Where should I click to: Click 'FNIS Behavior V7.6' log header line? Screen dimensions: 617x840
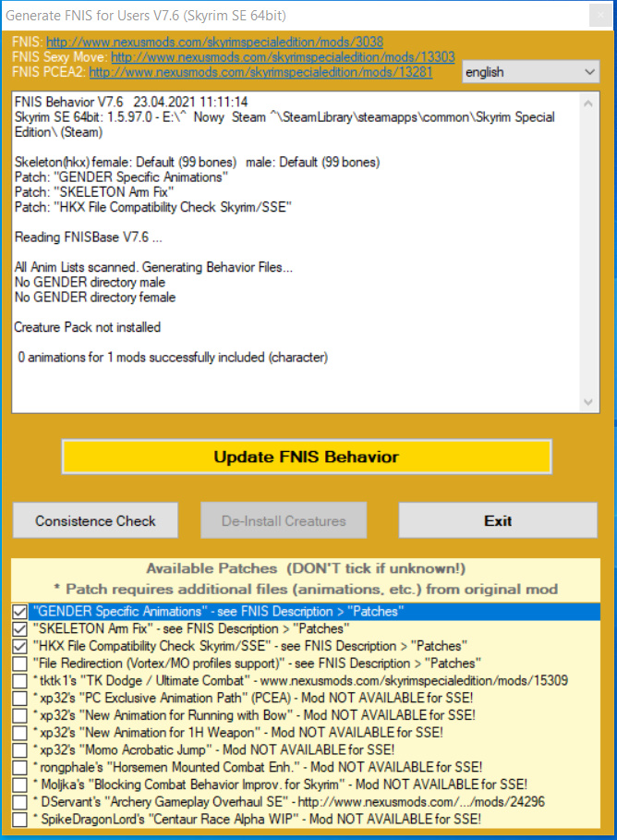point(131,103)
